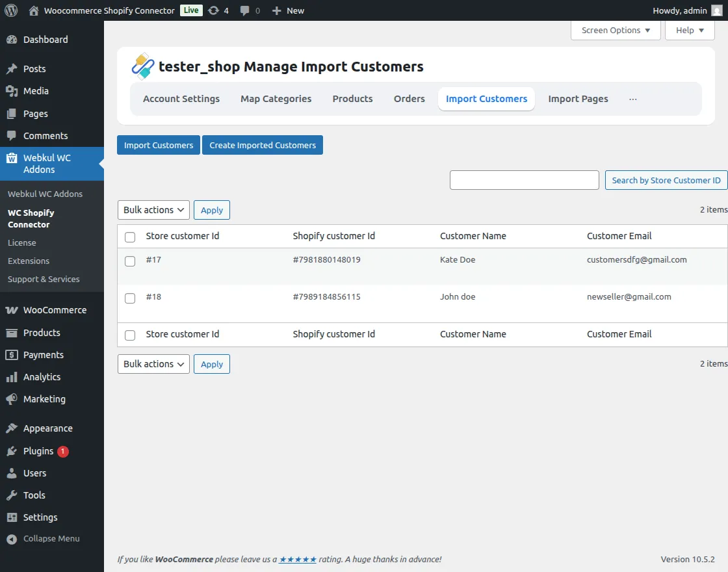Check the checkbox for customer #18
Screen dimensions: 728x572
pyautogui.click(x=129, y=298)
